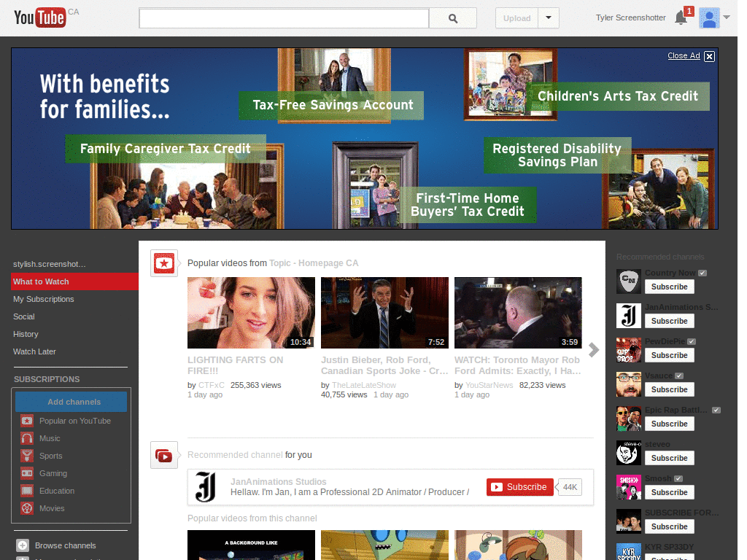This screenshot has height=560, width=747.
Task: Open Topic - Homepage CA link
Action: click(x=314, y=262)
